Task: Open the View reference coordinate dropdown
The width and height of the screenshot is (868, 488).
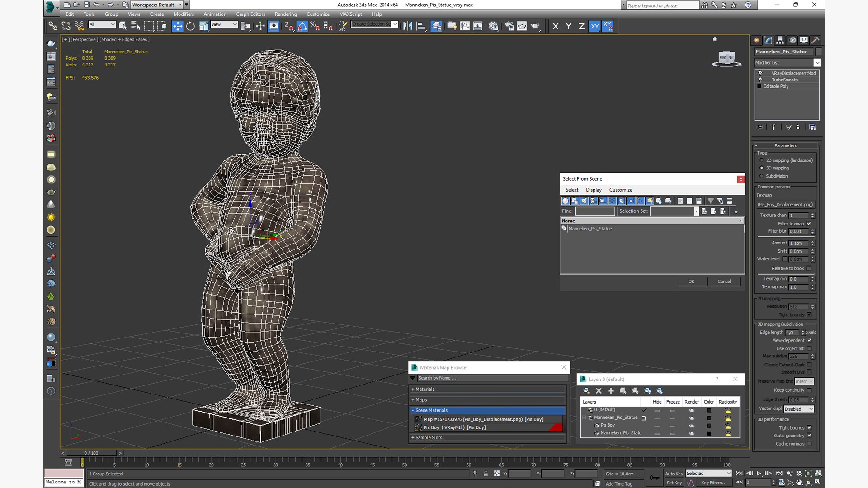Action: (x=224, y=24)
